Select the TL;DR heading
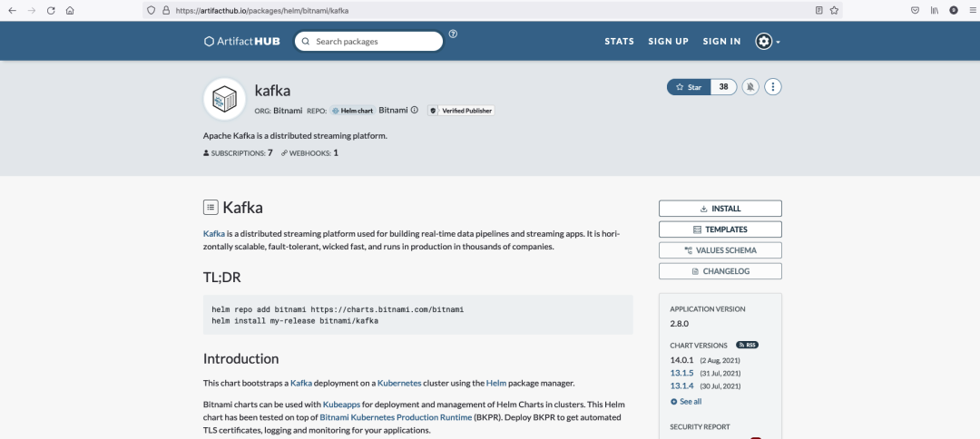The image size is (980, 439). (x=222, y=278)
